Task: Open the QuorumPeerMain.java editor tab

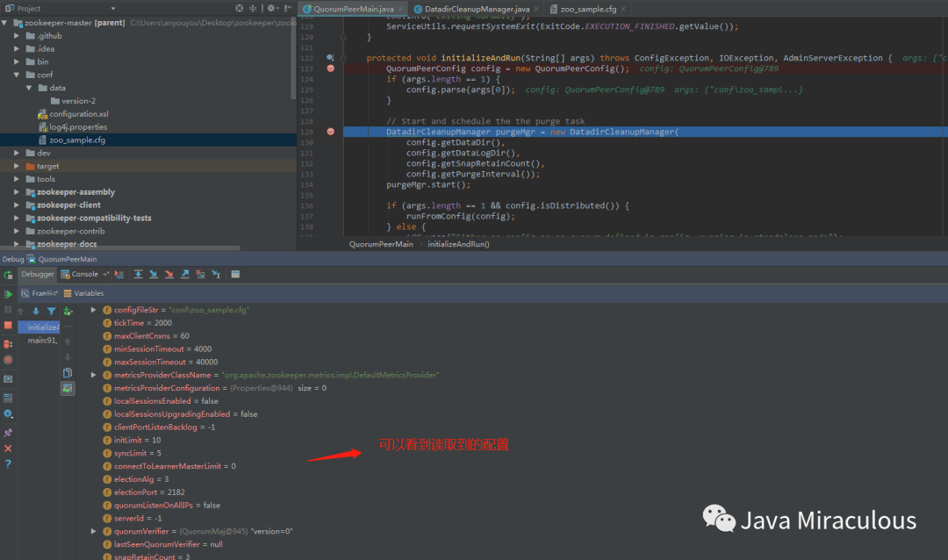Action: [x=353, y=9]
